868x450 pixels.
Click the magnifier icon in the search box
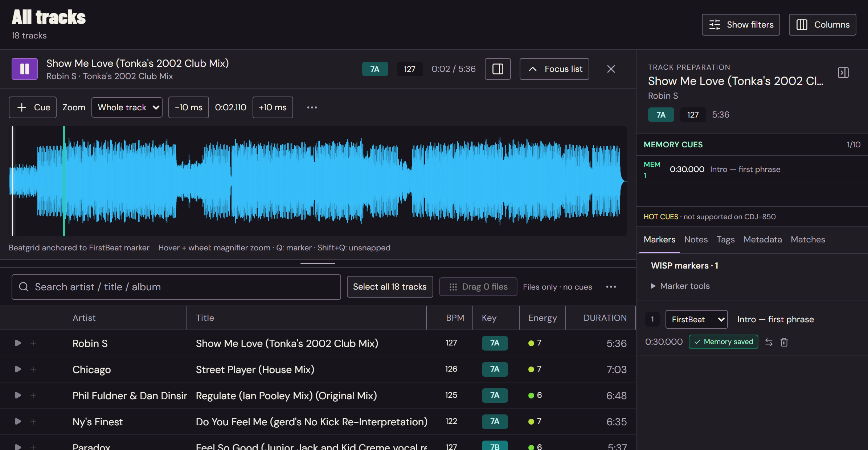(x=24, y=287)
